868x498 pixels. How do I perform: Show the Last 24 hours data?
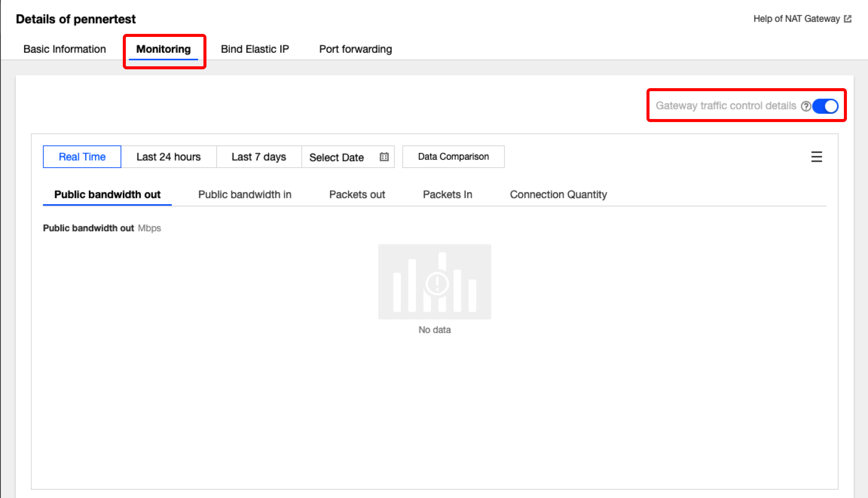[168, 157]
